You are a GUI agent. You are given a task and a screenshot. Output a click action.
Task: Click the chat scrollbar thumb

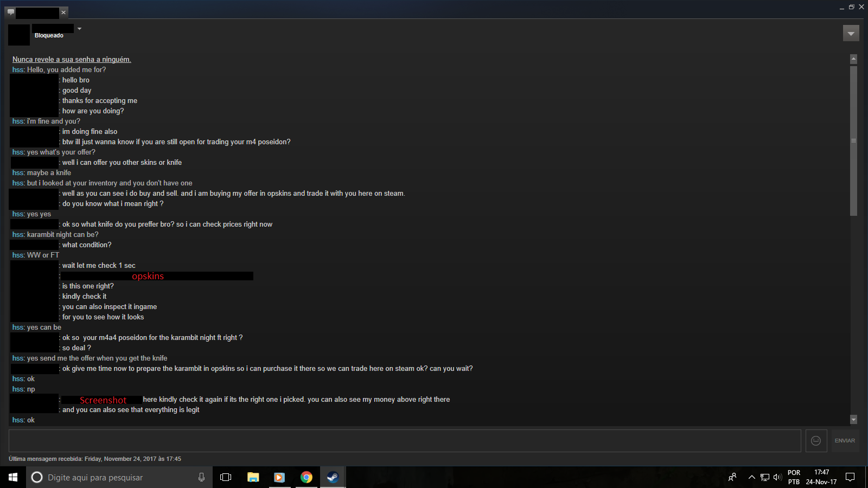853,141
